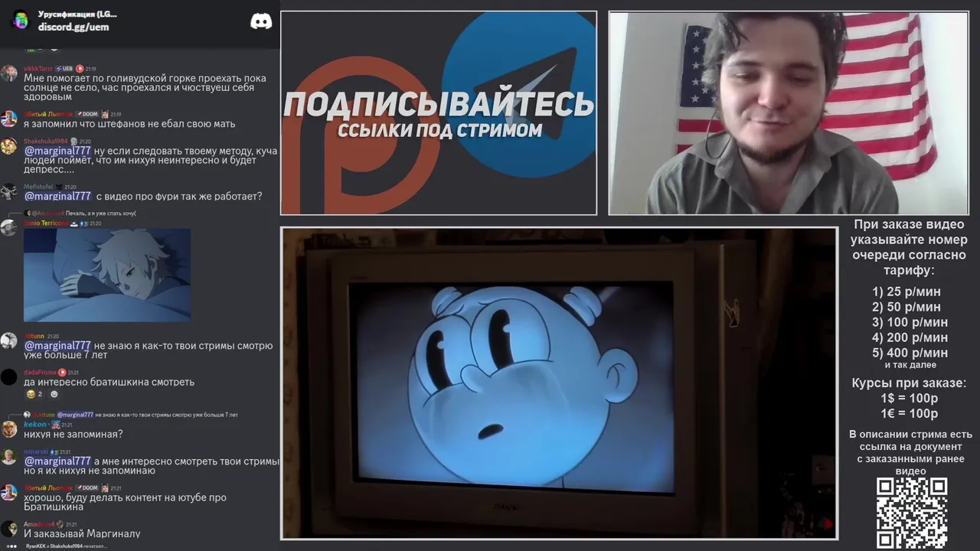The height and width of the screenshot is (551, 980).
Task: Click the QR code for the order document
Action: [x=912, y=514]
